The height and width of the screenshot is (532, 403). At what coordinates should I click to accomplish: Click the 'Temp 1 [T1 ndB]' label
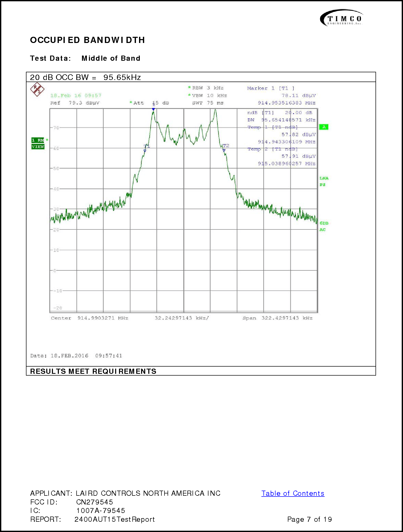(x=272, y=127)
